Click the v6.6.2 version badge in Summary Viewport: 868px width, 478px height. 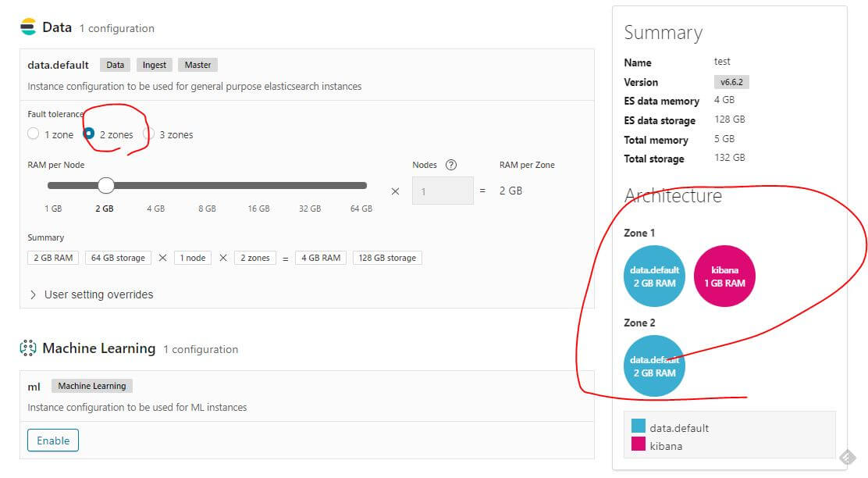point(731,82)
